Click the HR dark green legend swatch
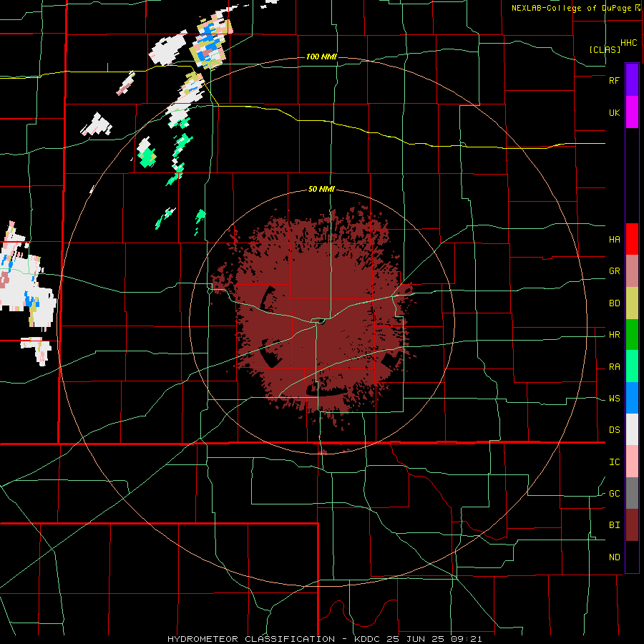 coord(632,335)
